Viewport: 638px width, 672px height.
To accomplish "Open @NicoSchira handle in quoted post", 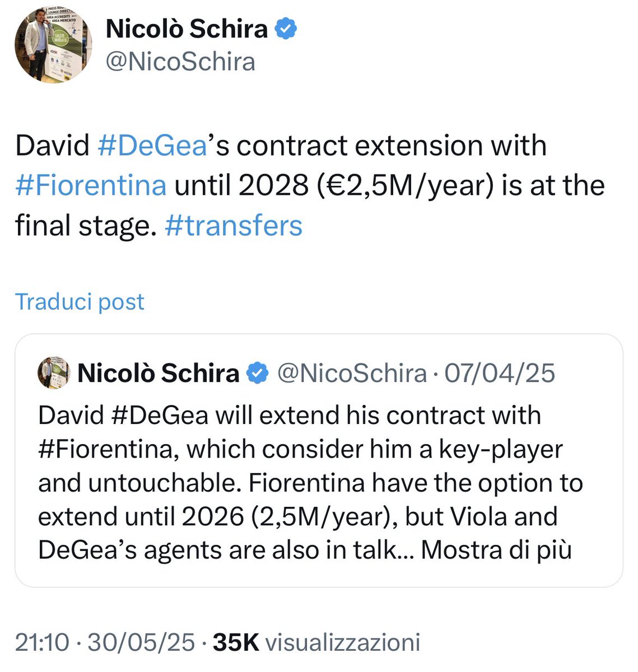I will tap(352, 373).
